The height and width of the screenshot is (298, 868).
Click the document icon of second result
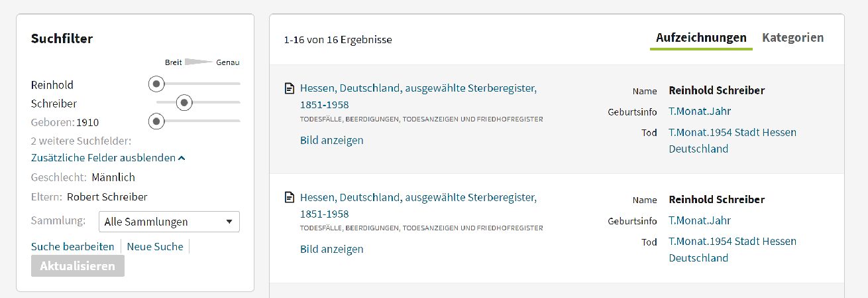tap(289, 197)
